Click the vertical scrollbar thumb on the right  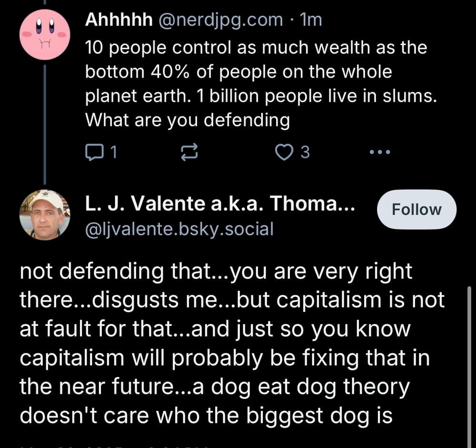coord(470,367)
